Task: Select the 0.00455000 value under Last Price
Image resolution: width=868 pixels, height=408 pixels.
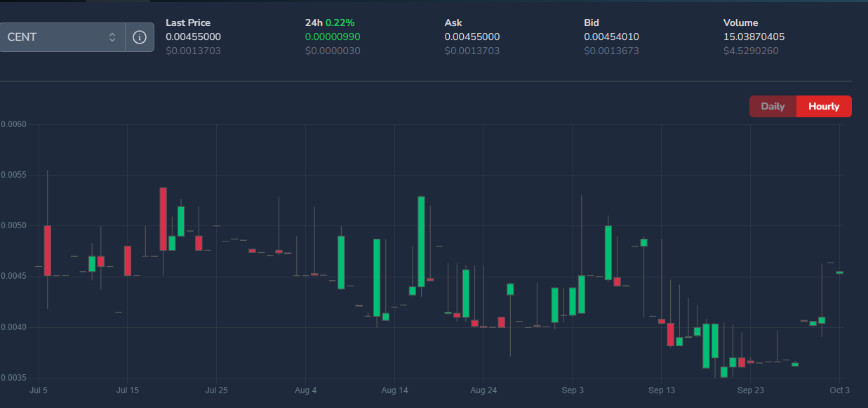Action: pos(193,37)
